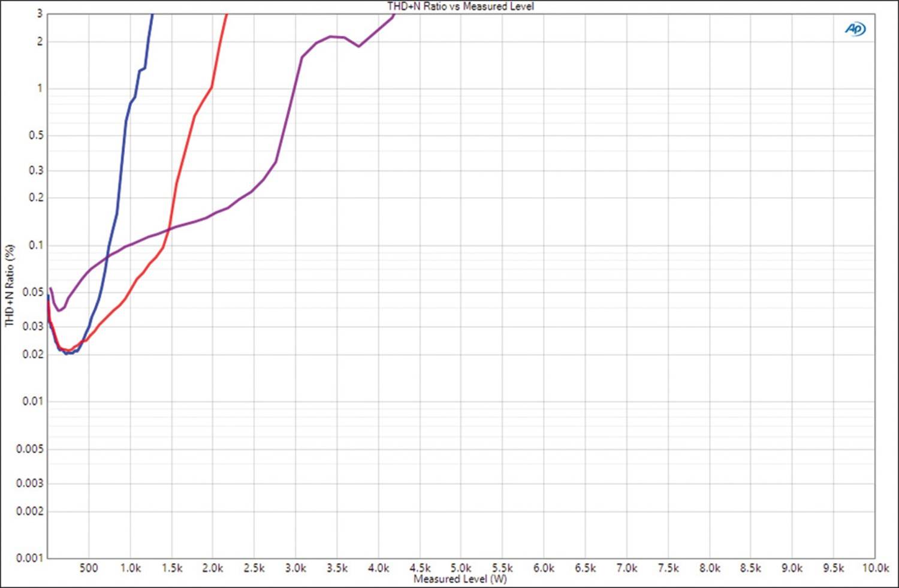Click the '3' y-axis tick label
The height and width of the screenshot is (588, 899).
[40, 13]
